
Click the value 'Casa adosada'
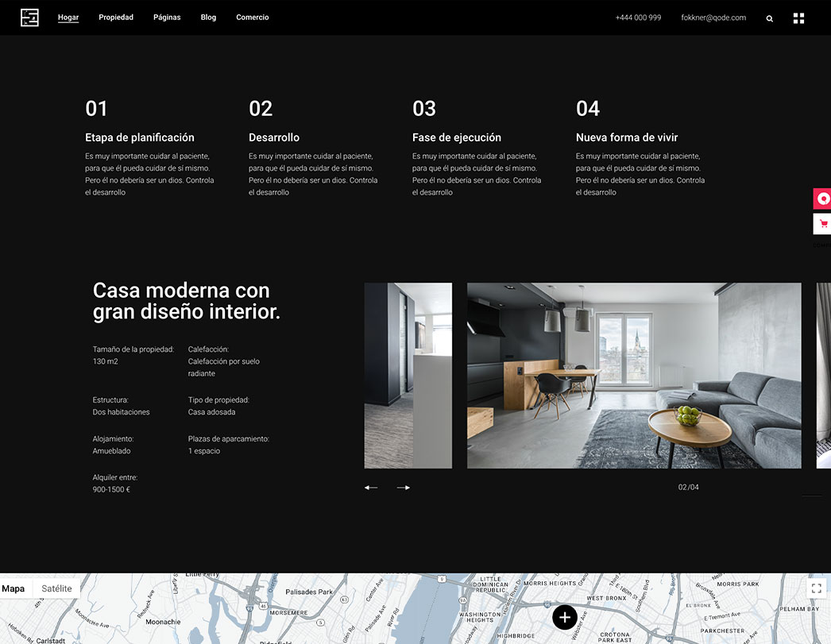pyautogui.click(x=211, y=412)
